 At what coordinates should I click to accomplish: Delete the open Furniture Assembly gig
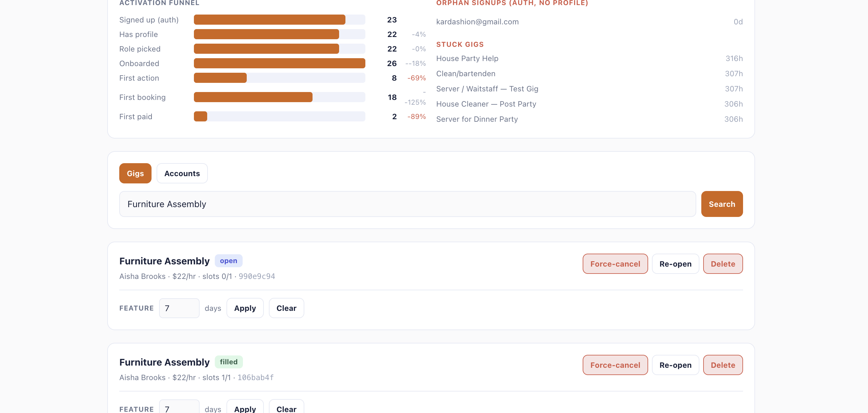coord(723,264)
